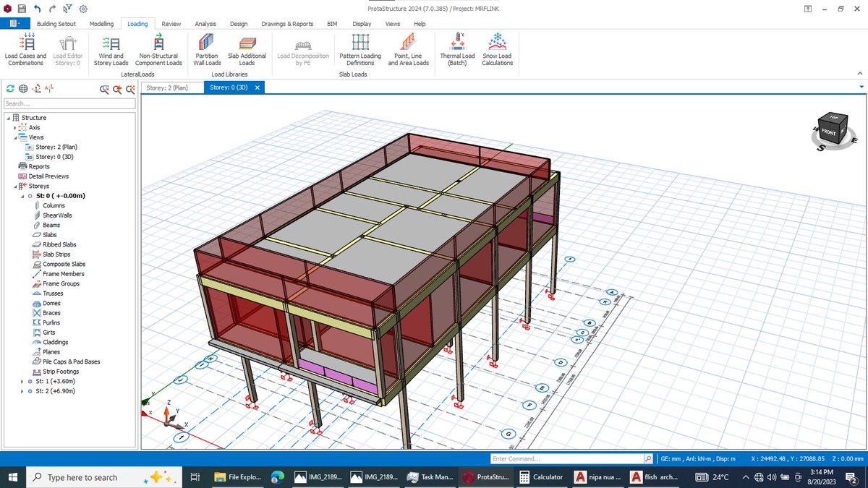Redo the last undone action

click(52, 9)
